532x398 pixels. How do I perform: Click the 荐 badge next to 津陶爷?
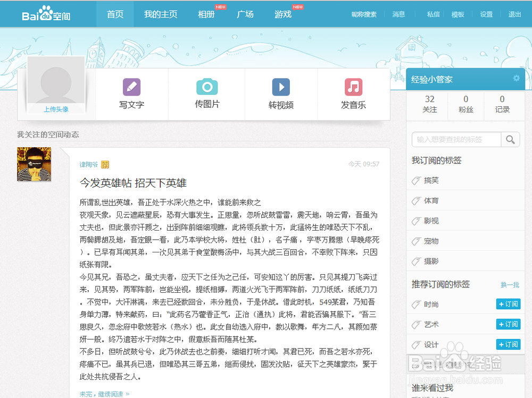(105, 165)
